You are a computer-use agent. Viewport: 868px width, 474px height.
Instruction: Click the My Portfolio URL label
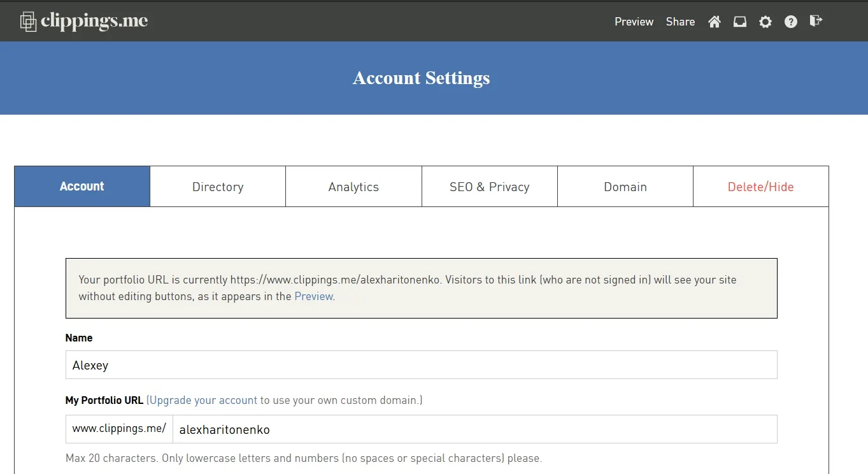coord(104,400)
